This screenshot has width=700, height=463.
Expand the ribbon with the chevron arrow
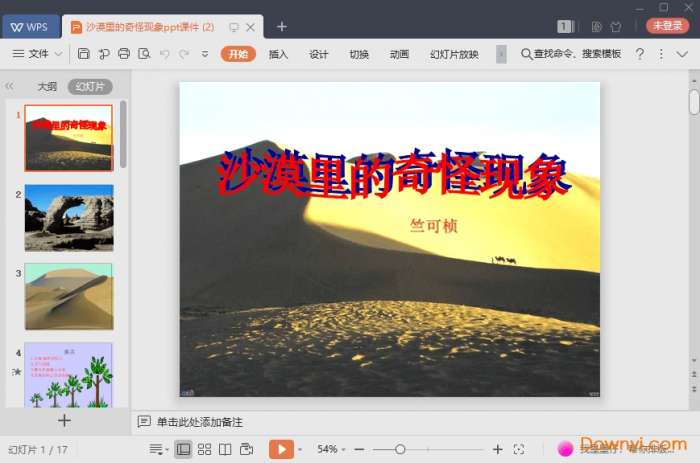pyautogui.click(x=682, y=54)
